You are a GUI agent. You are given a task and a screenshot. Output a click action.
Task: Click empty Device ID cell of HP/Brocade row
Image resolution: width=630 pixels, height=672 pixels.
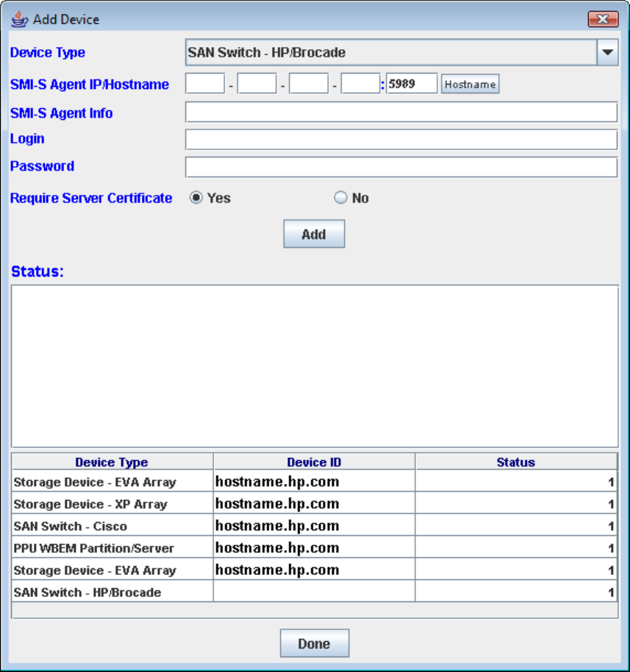click(x=314, y=593)
